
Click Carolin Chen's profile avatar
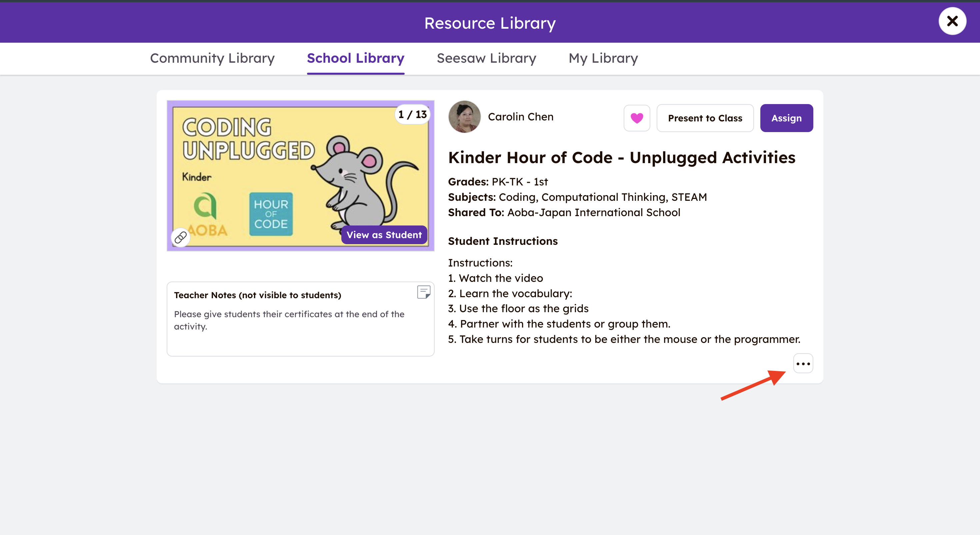464,117
